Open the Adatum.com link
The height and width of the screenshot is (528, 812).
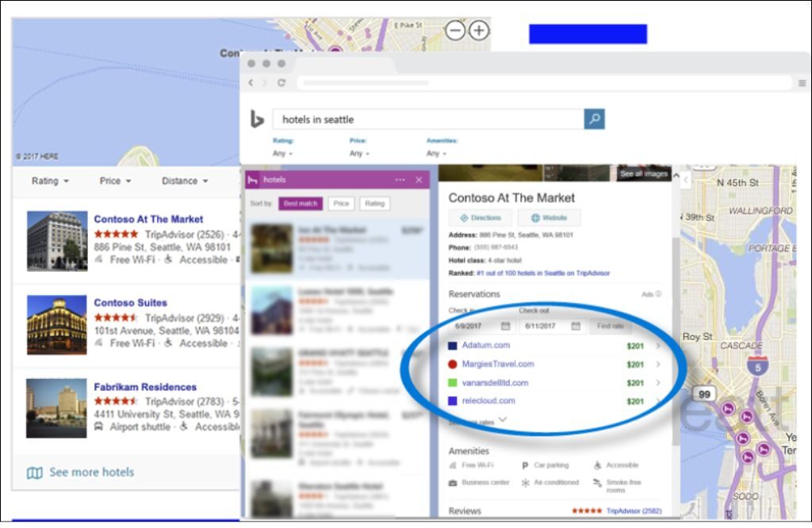486,346
